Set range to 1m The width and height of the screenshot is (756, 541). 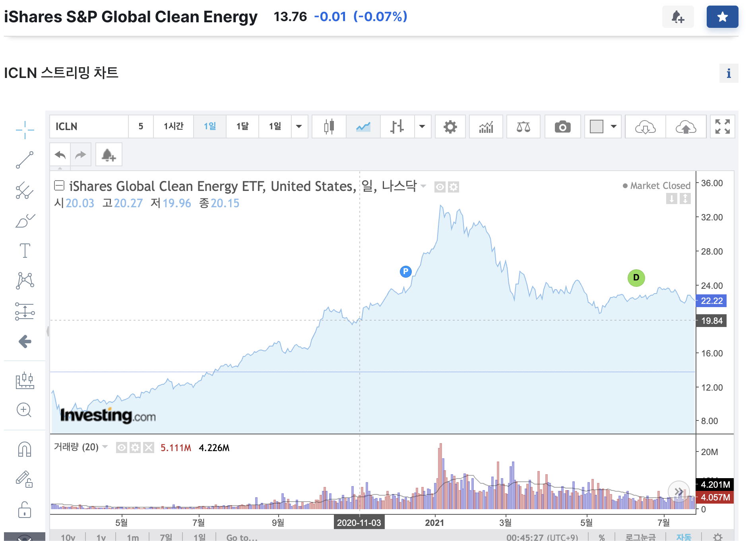click(x=133, y=537)
